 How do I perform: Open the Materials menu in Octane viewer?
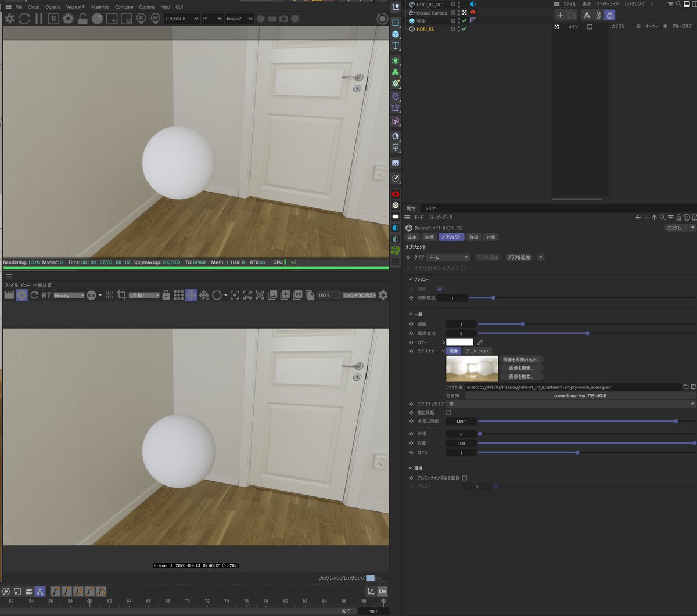pyautogui.click(x=100, y=7)
